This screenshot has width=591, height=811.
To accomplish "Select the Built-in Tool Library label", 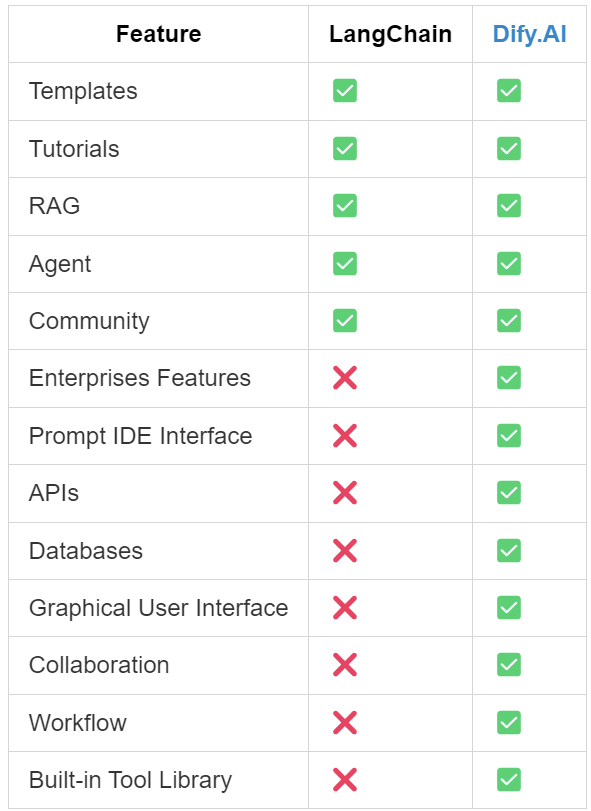I will pos(130,780).
